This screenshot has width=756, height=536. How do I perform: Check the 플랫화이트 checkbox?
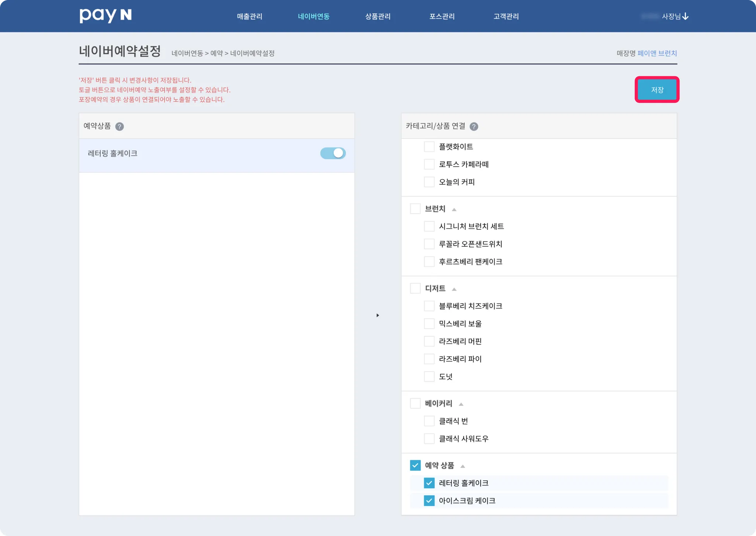(429, 147)
